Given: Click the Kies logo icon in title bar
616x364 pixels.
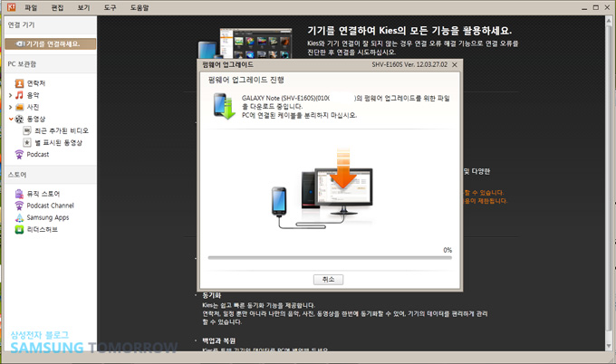Looking at the screenshot, I should point(12,7).
